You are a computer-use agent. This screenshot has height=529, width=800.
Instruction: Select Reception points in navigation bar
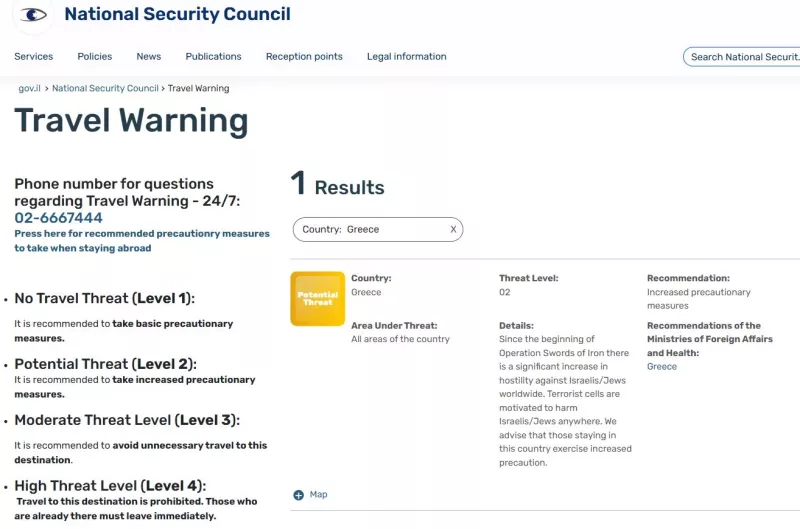(304, 57)
